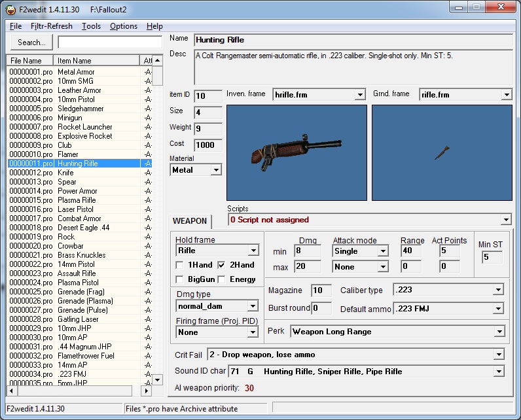This screenshot has height=420, width=521.
Task: Open the Sound ID char dropdown
Action: coord(499,371)
